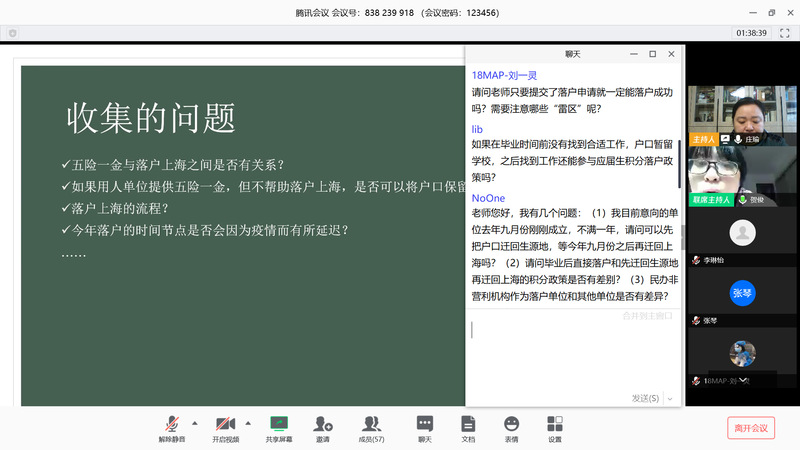Turn on camera with 开启视频
This screenshot has width=800, height=450.
[225, 427]
